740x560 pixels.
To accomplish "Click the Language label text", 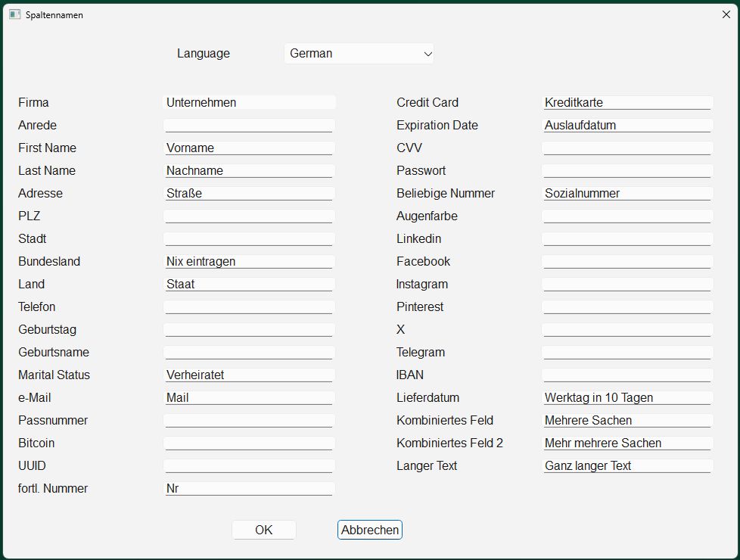I will 204,54.
